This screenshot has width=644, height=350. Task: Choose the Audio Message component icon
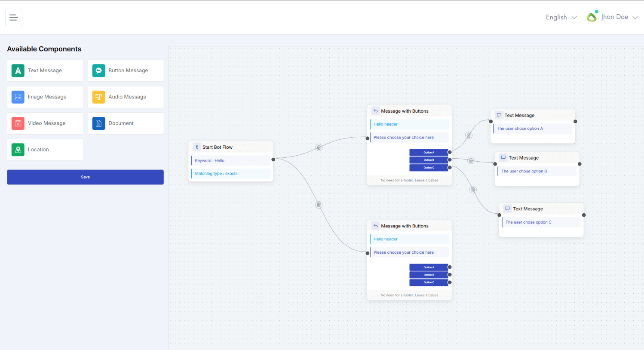pos(98,97)
